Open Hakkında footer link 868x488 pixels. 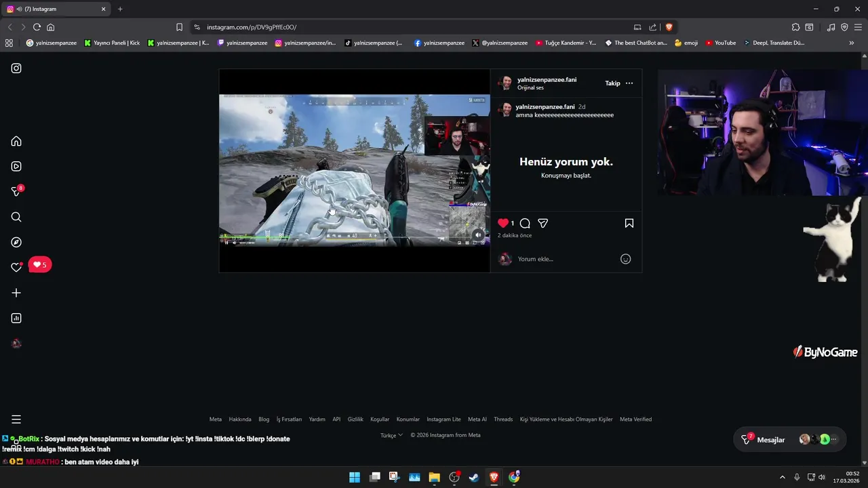point(240,420)
